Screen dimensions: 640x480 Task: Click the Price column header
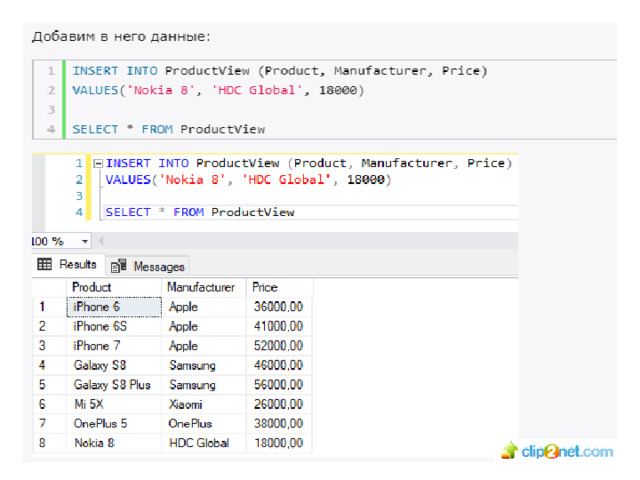[x=265, y=287]
